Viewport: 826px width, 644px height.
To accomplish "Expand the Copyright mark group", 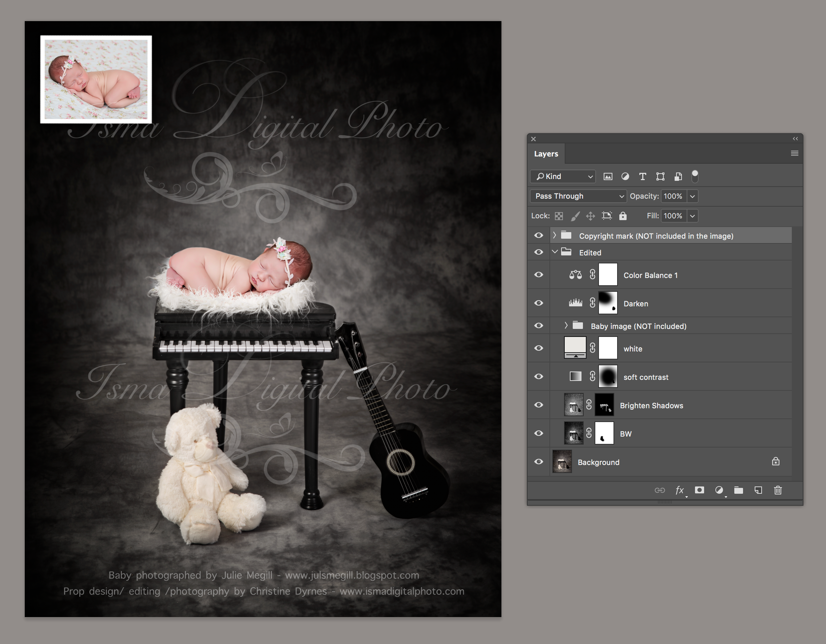I will click(x=555, y=235).
